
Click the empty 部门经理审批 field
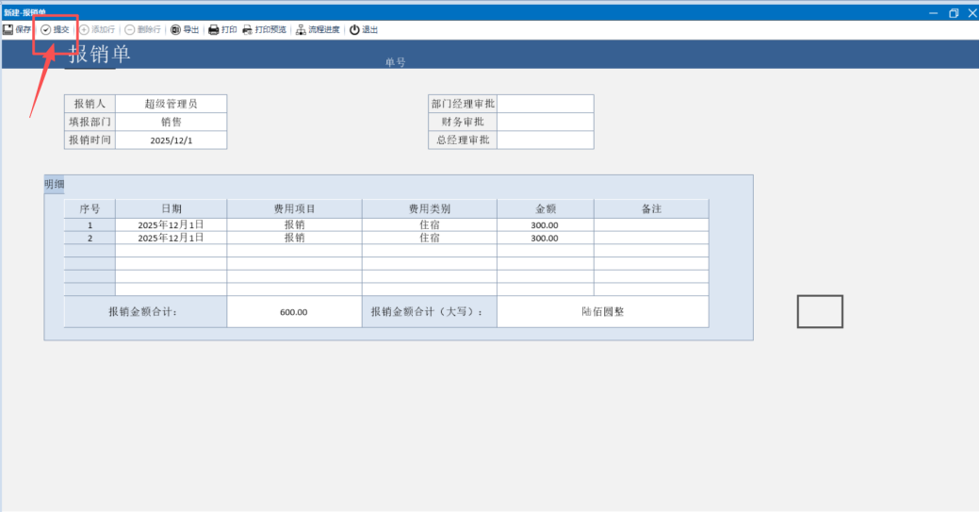point(545,104)
